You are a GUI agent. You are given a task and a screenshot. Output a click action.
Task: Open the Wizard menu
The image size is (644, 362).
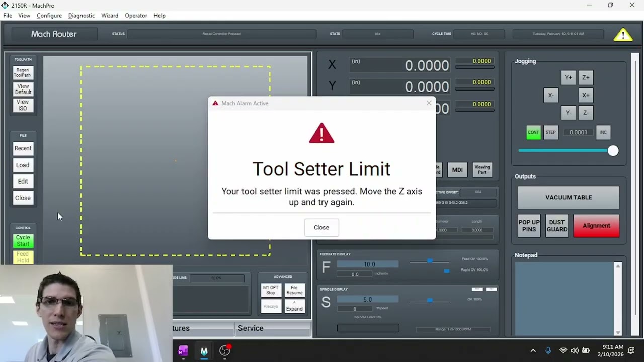click(110, 16)
